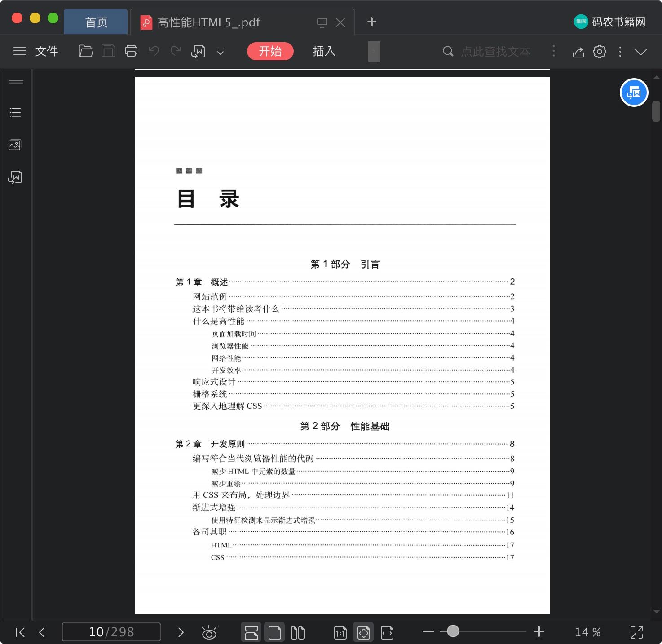
Task: Toggle fit width view
Action: (387, 632)
